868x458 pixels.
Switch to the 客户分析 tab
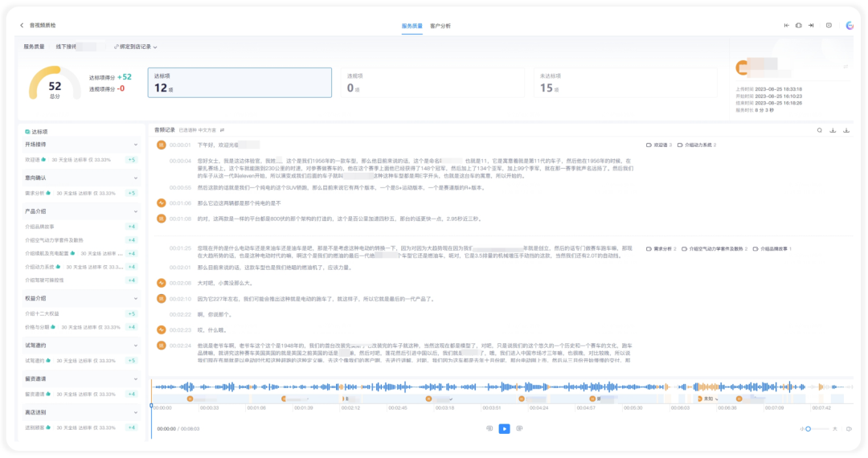pyautogui.click(x=440, y=26)
